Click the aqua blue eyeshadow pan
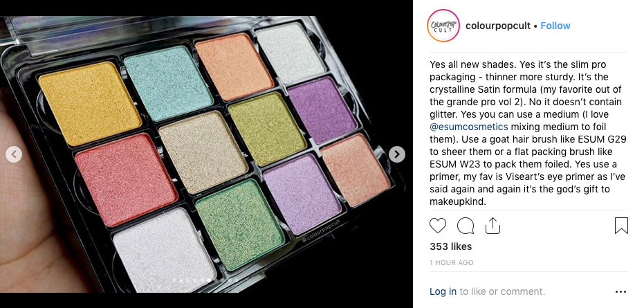This screenshot has width=644, height=308. pyautogui.click(x=168, y=82)
